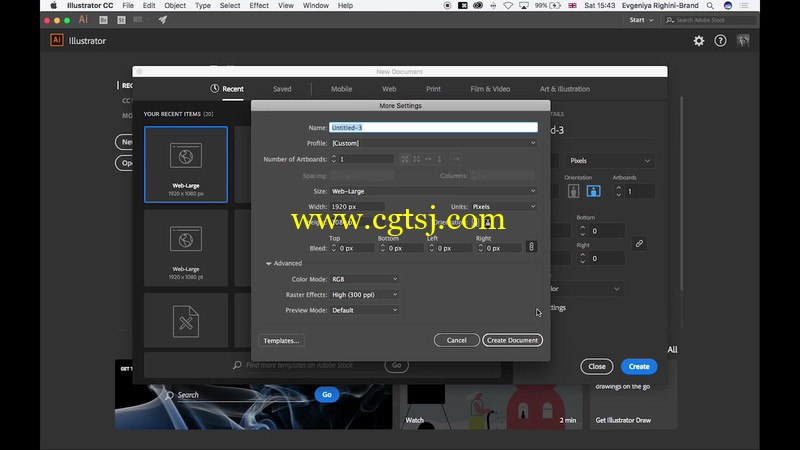Click the GPU performance rocket icon
The height and width of the screenshot is (450, 800).
163,20
